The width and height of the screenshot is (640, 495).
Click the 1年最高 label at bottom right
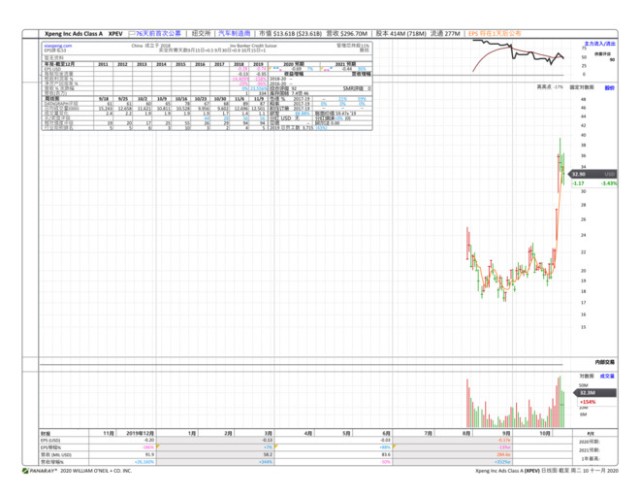[x=591, y=459]
